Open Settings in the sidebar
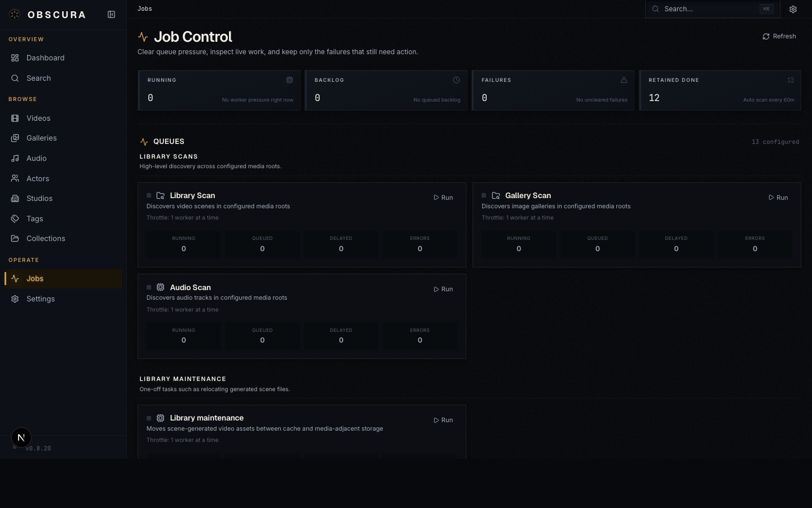Viewport: 812px width, 508px height. tap(63, 299)
